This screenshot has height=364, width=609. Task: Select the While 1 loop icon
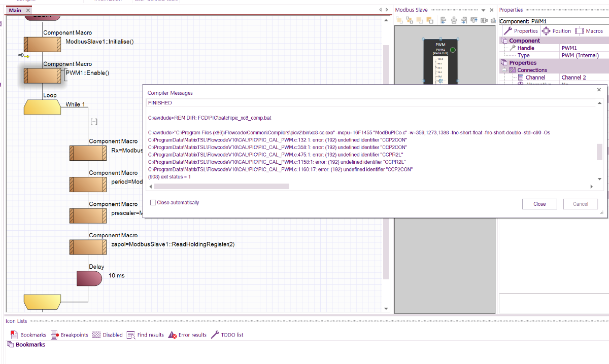[x=43, y=107]
